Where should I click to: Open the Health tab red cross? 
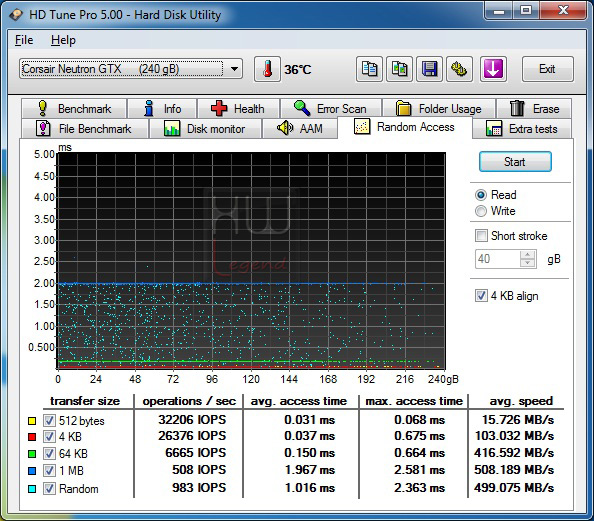click(238, 109)
